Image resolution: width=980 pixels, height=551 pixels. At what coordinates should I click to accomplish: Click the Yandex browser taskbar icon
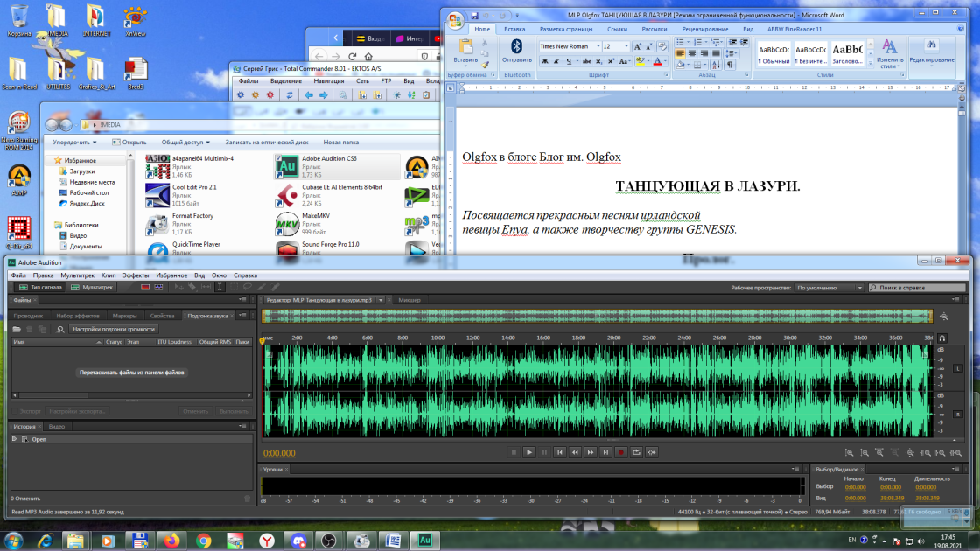[267, 541]
